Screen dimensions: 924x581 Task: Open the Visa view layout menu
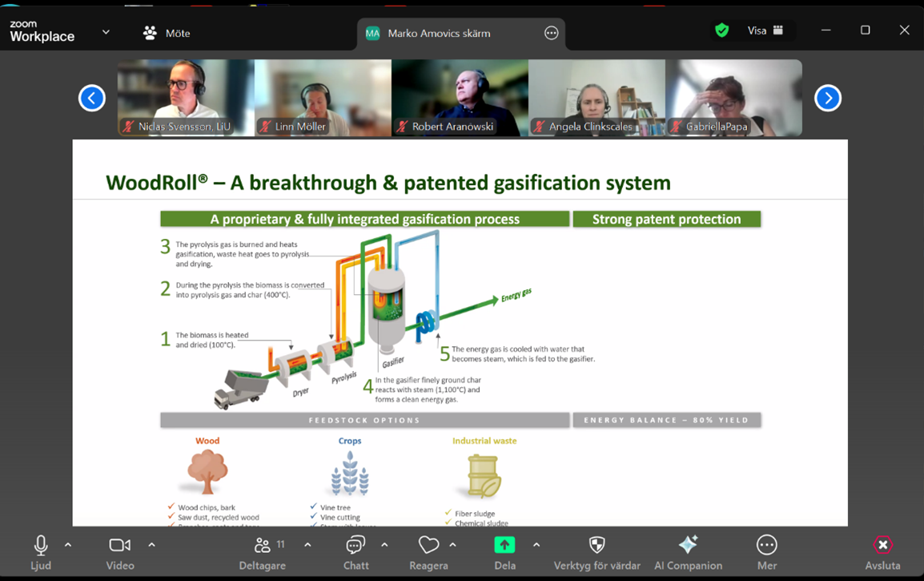(x=765, y=30)
